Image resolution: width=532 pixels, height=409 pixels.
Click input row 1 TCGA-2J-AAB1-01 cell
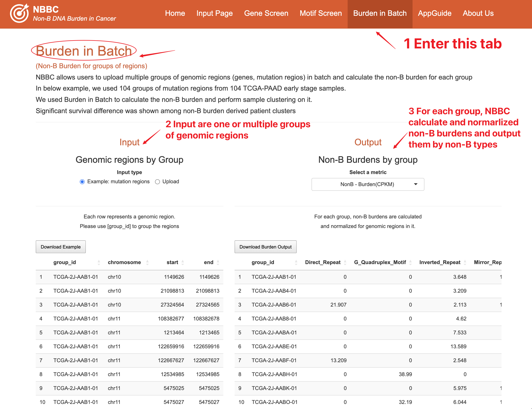click(76, 277)
